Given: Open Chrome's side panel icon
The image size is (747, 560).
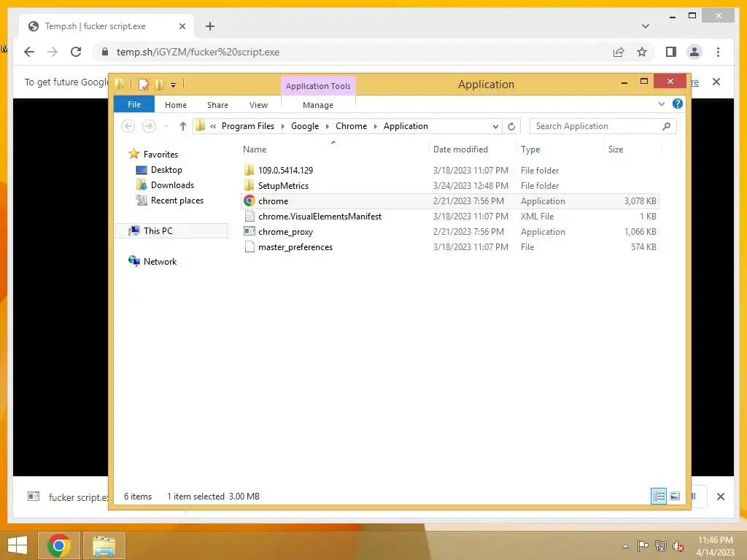Looking at the screenshot, I should (671, 52).
